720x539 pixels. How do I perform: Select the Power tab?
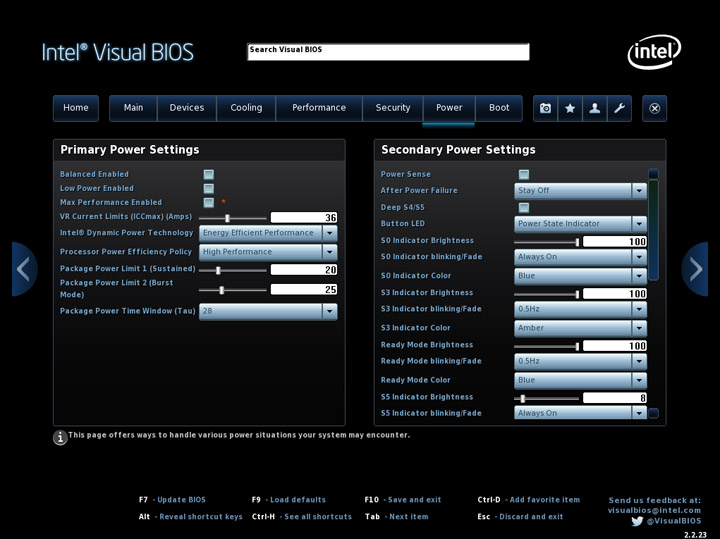click(449, 108)
